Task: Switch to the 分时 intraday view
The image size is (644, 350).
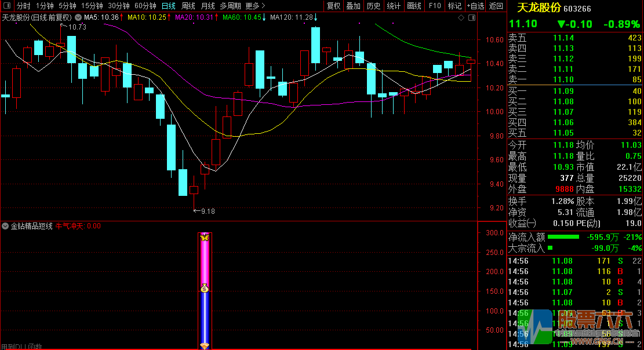Action: pyautogui.click(x=24, y=6)
